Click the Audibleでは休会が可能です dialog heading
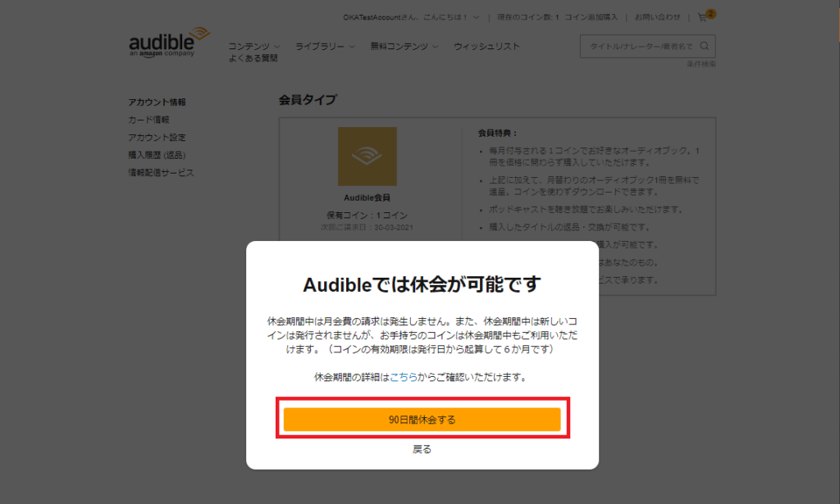The image size is (840, 504). point(422,284)
